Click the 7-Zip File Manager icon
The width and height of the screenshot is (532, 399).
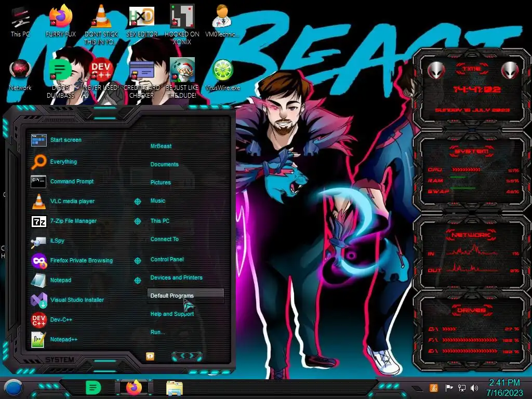pyautogui.click(x=38, y=221)
